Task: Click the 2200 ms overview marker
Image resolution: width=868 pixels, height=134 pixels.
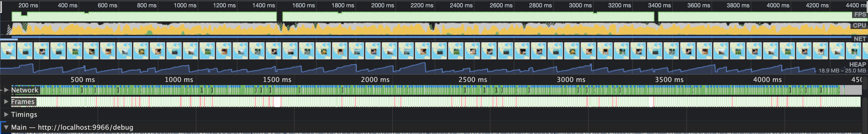Action: point(422,6)
